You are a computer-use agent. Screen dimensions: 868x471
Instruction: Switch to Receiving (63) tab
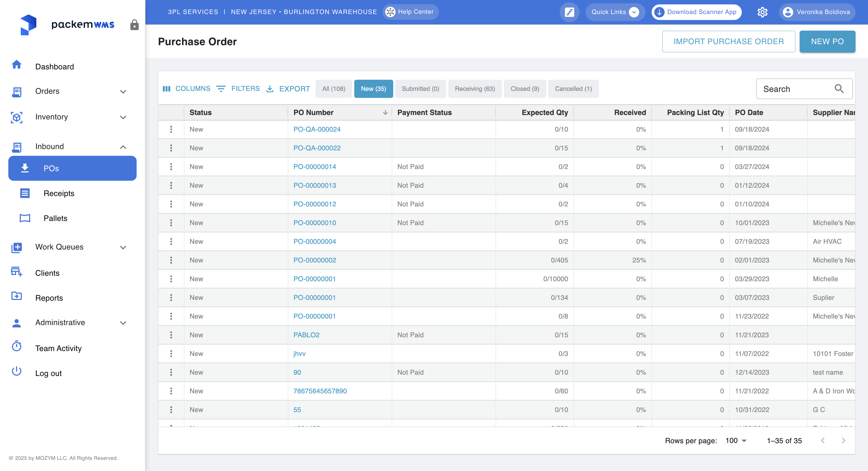tap(475, 89)
